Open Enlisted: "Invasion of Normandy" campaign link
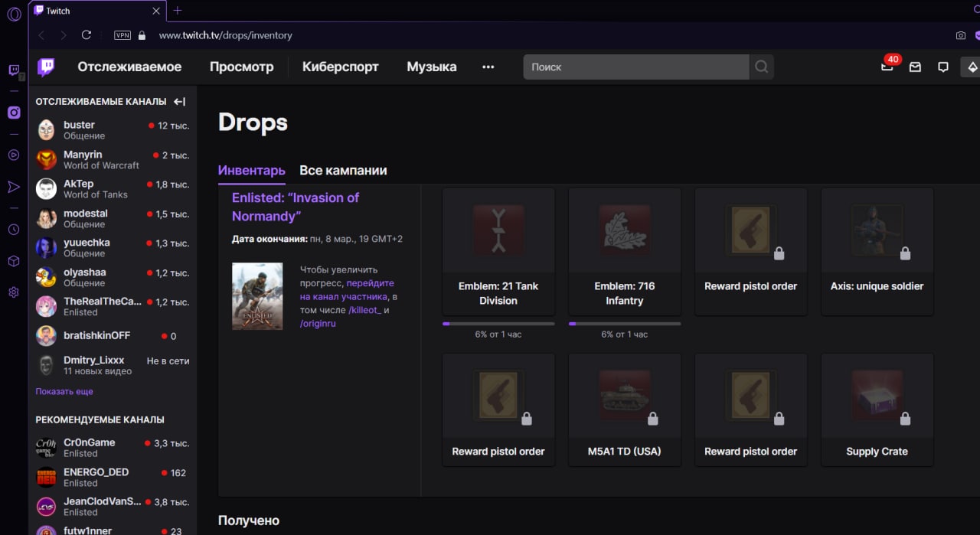 point(296,207)
